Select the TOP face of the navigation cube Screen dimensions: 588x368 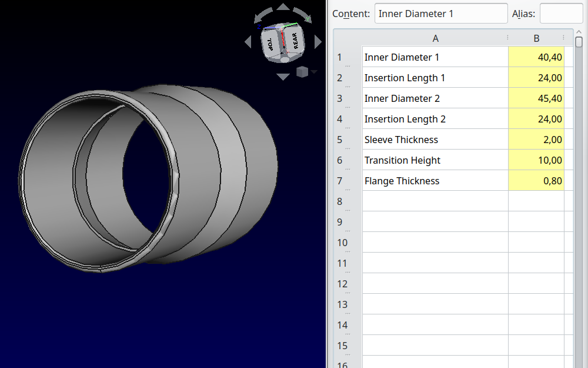click(x=270, y=45)
